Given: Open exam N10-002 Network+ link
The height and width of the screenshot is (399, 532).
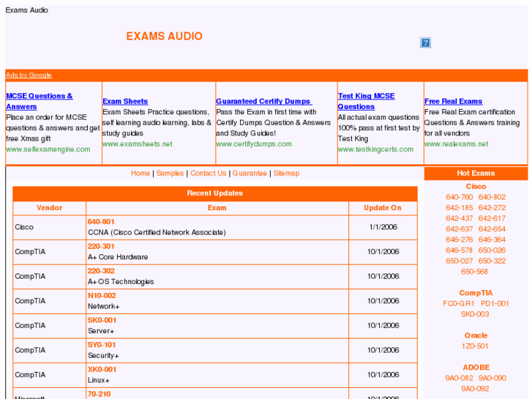Looking at the screenshot, I should point(102,296).
